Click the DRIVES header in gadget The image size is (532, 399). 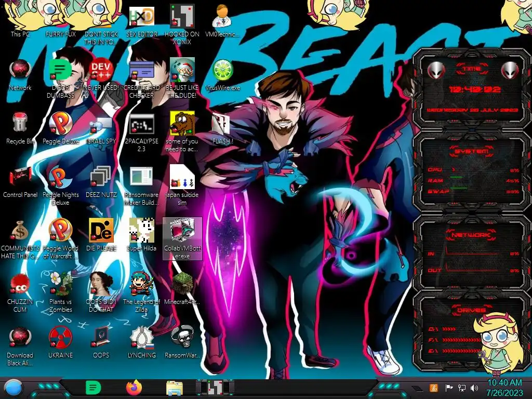click(x=472, y=310)
